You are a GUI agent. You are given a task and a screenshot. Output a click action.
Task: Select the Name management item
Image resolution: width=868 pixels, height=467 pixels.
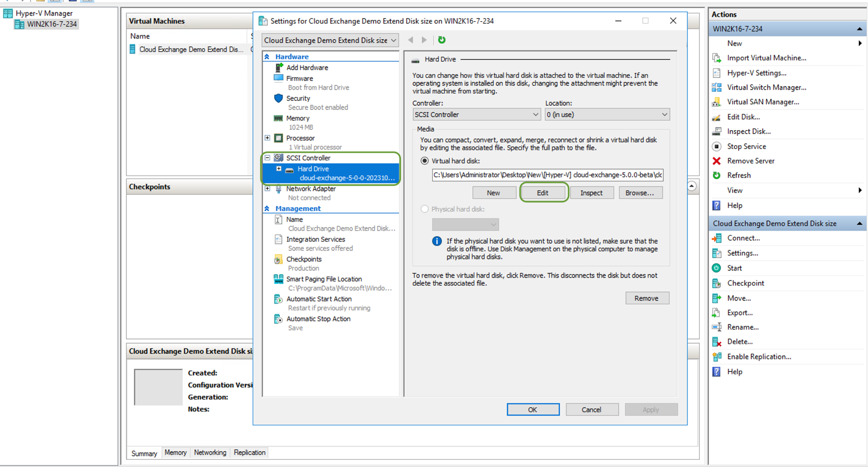(x=294, y=220)
